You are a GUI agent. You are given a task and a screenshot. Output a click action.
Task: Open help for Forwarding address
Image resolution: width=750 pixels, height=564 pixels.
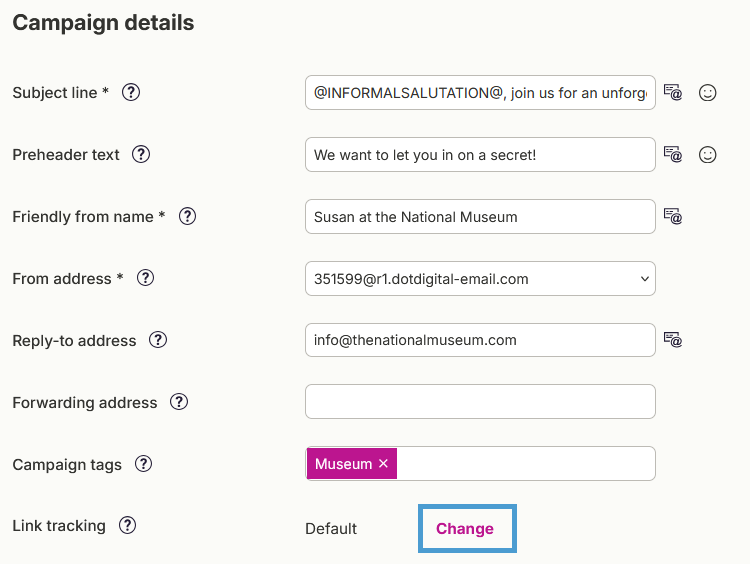(x=178, y=402)
